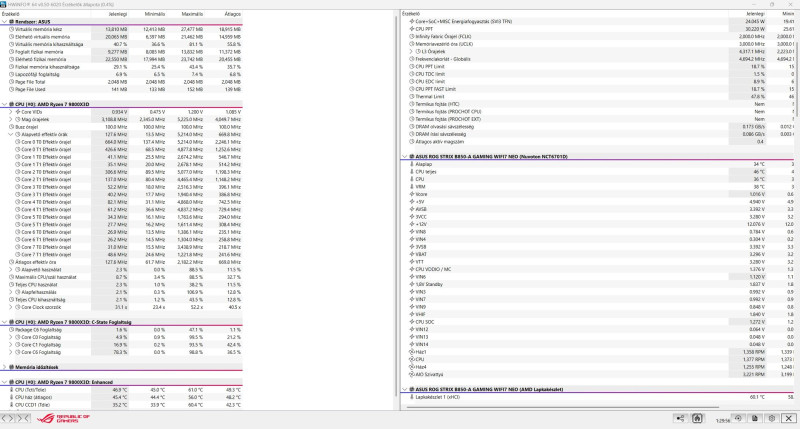Collapse the CPU Enhanced sensor group
The height and width of the screenshot is (429, 800).
tap(5, 382)
